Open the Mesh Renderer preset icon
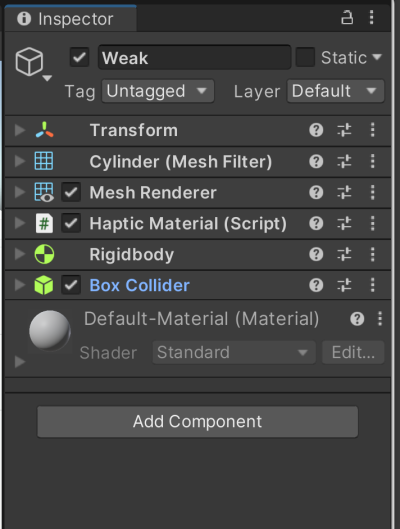The image size is (400, 529). coord(344,192)
